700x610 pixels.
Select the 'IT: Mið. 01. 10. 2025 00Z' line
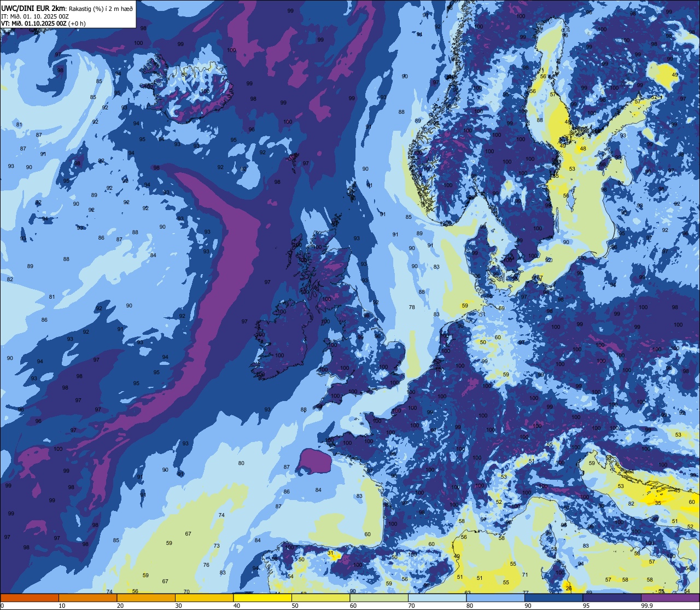(34, 16)
